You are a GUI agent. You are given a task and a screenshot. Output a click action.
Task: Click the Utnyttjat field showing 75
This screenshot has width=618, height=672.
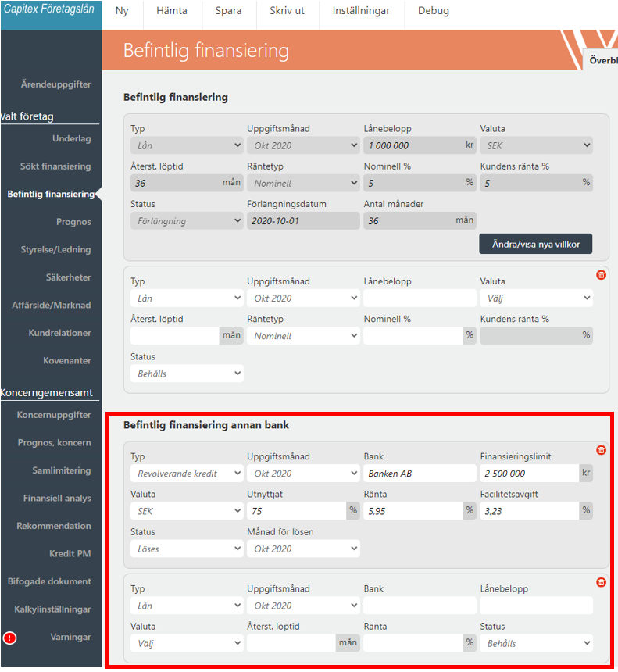[297, 511]
